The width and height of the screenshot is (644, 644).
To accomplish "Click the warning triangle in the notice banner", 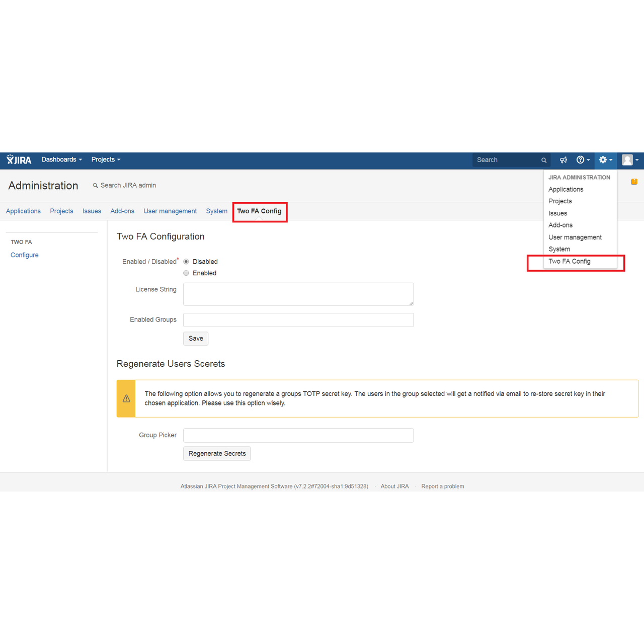I will 126,398.
